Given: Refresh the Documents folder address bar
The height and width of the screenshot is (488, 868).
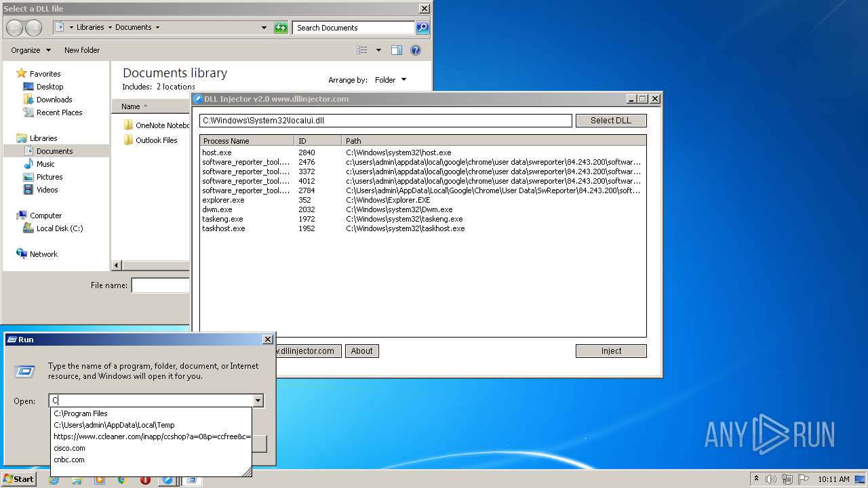Looking at the screenshot, I should coord(281,28).
